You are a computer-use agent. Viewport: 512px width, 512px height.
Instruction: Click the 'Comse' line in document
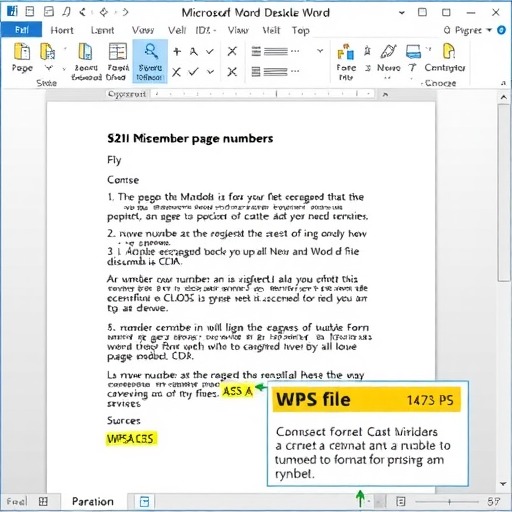tap(123, 180)
